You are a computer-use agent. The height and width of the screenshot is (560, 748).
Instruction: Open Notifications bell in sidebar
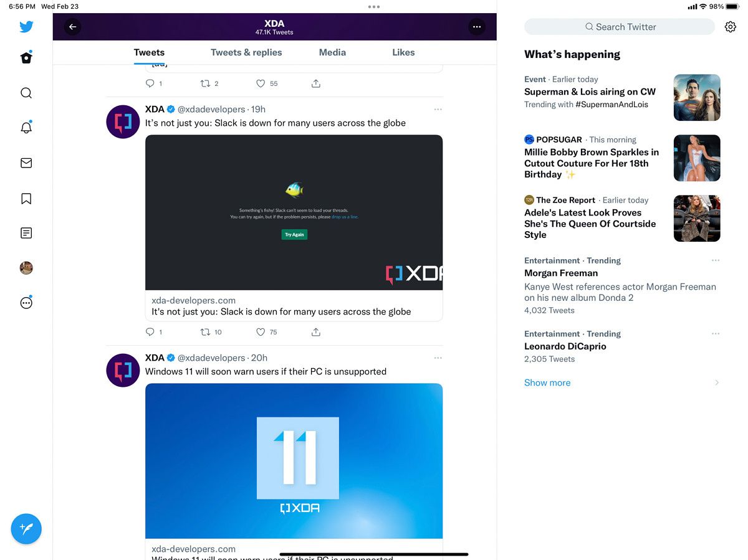coord(26,127)
